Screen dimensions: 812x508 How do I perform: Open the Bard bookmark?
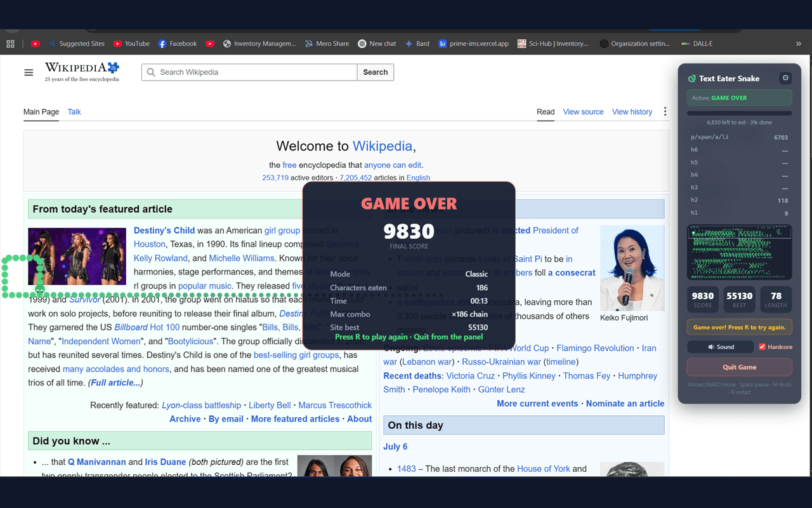pyautogui.click(x=417, y=44)
